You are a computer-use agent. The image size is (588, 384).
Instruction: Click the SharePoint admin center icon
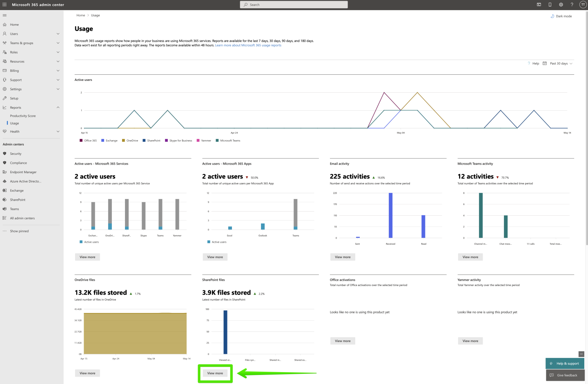4,200
